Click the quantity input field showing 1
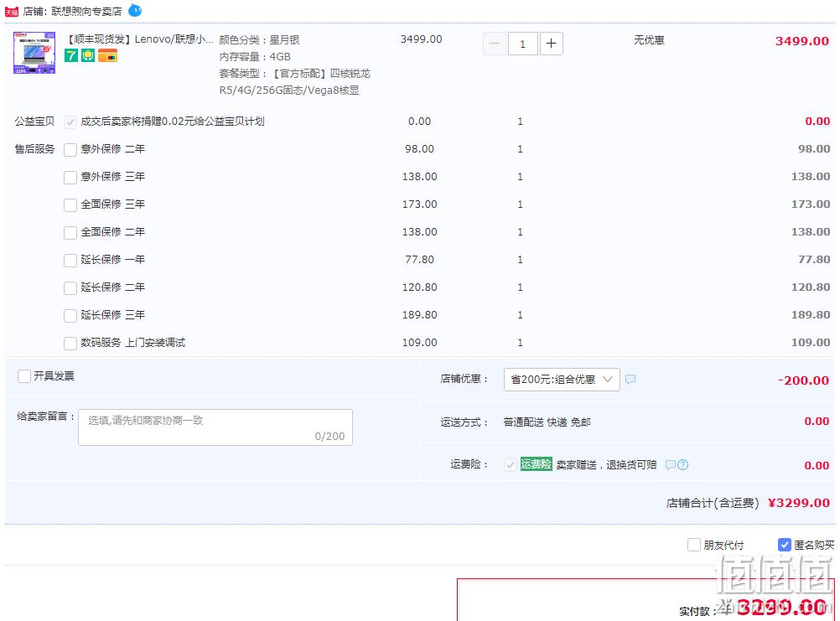Viewport: 840px width, 621px height. pos(523,44)
